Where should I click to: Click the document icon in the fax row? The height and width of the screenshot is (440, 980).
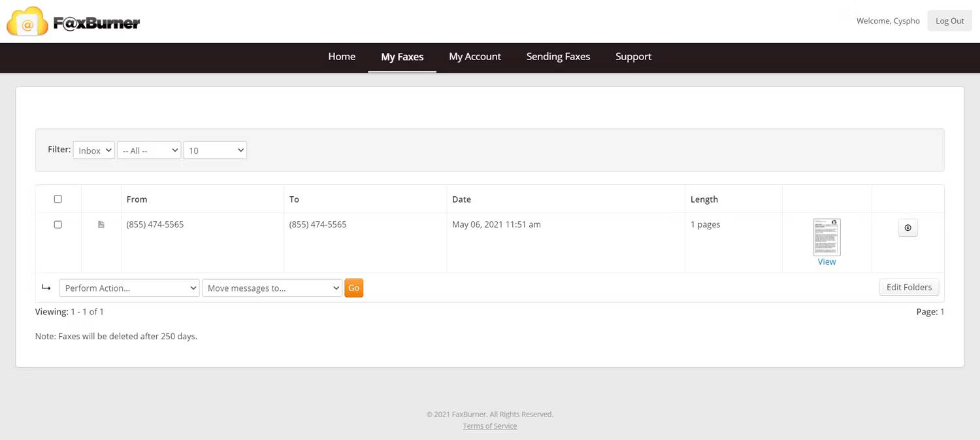coord(101,225)
